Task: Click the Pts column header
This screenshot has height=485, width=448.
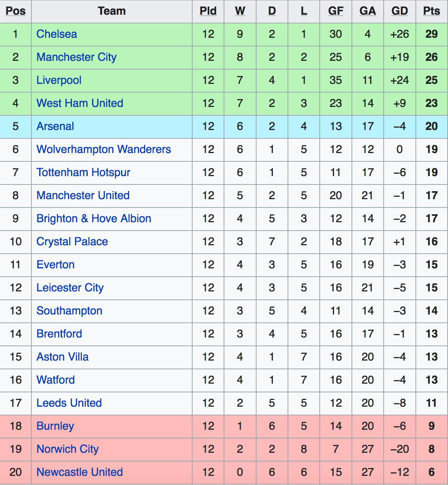Action: [x=431, y=11]
